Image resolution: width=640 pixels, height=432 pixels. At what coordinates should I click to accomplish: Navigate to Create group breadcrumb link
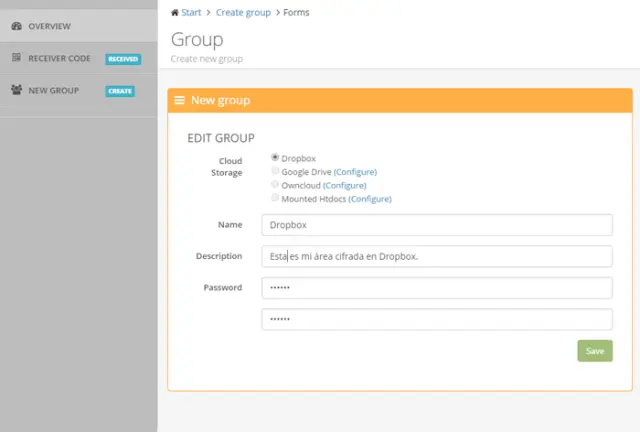tap(243, 13)
